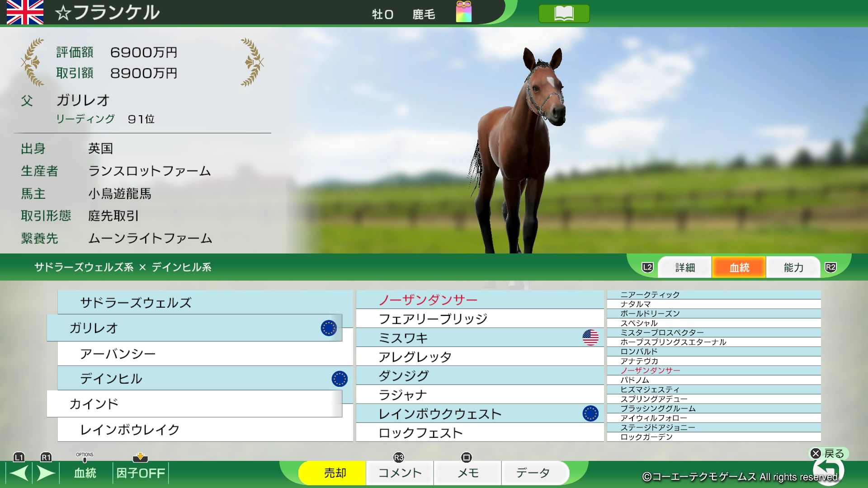Select アレグレッタ in pedigree table
This screenshot has height=488, width=868.
pyautogui.click(x=480, y=357)
